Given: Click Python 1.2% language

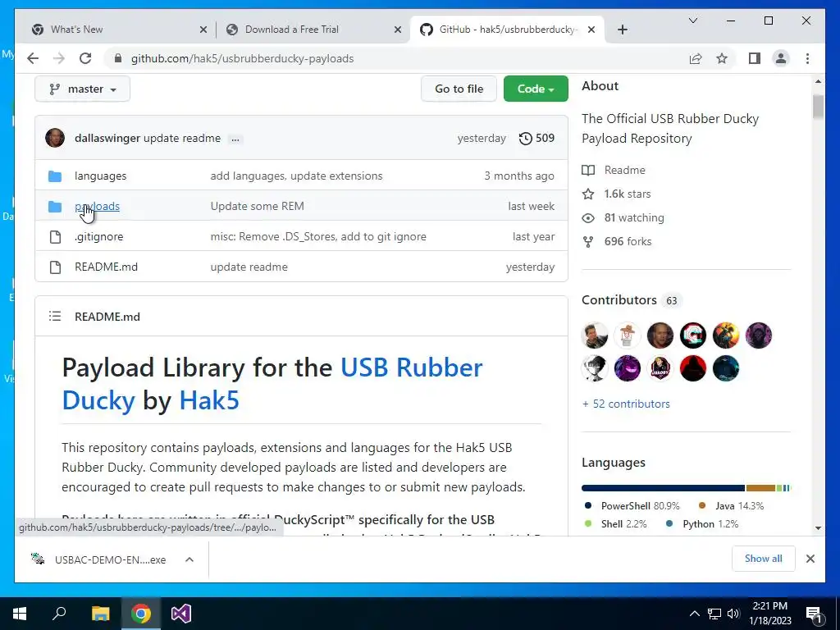Looking at the screenshot, I should point(702,524).
